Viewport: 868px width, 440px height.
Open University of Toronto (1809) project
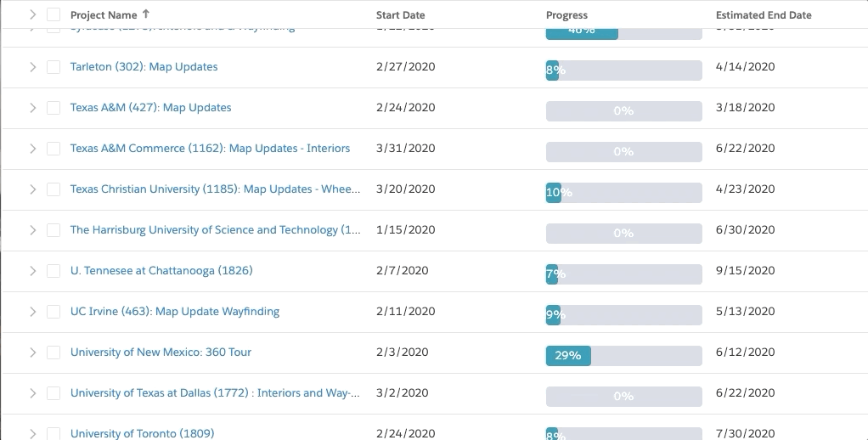(x=142, y=433)
